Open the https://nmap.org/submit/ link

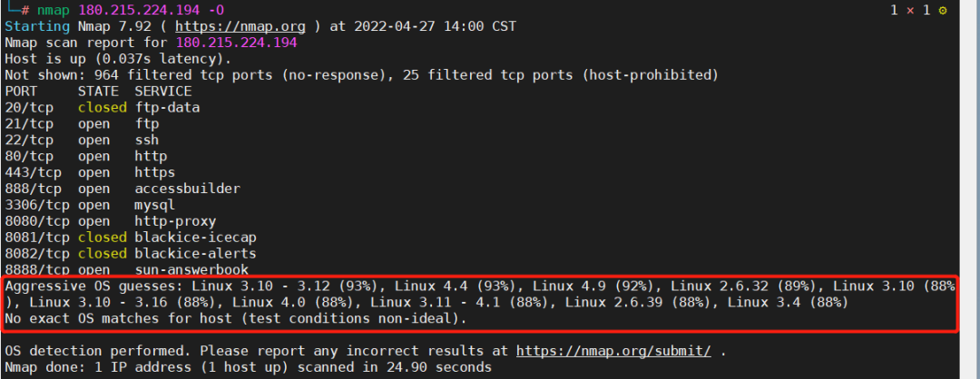pos(613,351)
